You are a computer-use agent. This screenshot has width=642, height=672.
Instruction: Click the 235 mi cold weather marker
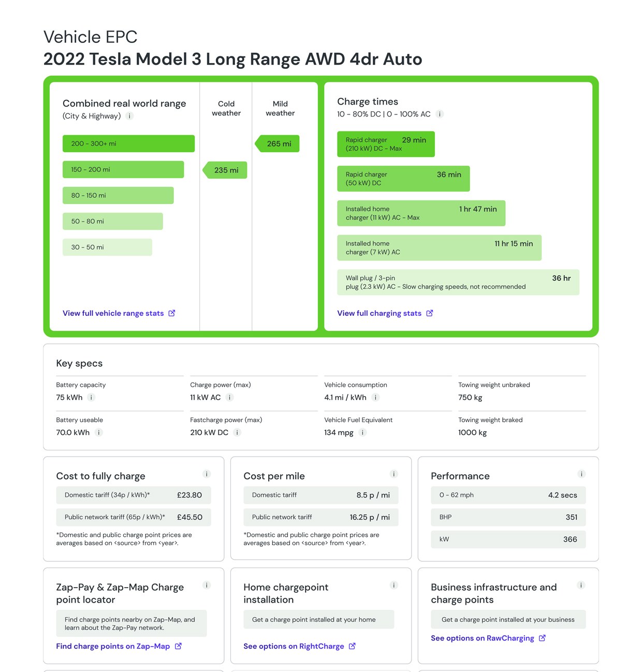point(224,170)
